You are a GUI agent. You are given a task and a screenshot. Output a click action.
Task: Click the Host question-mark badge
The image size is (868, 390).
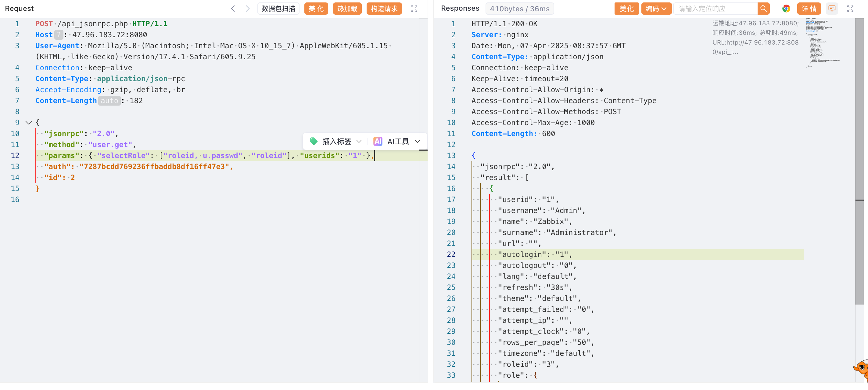(x=59, y=35)
